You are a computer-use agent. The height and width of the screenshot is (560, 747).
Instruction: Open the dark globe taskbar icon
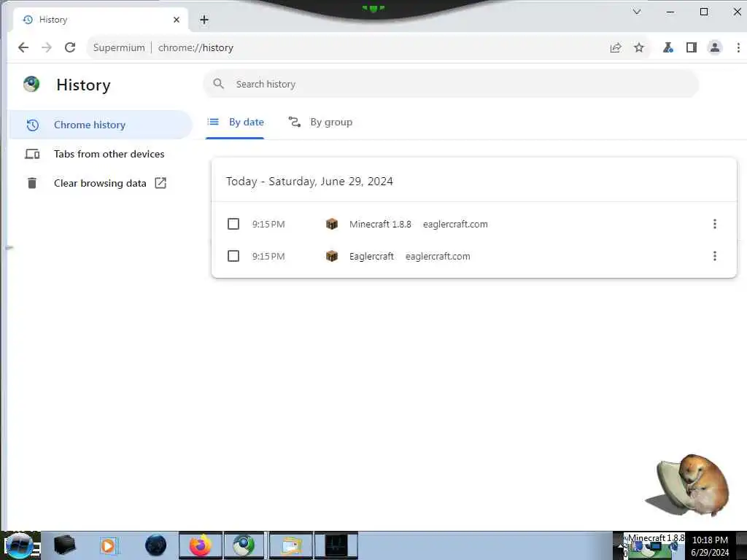156,545
